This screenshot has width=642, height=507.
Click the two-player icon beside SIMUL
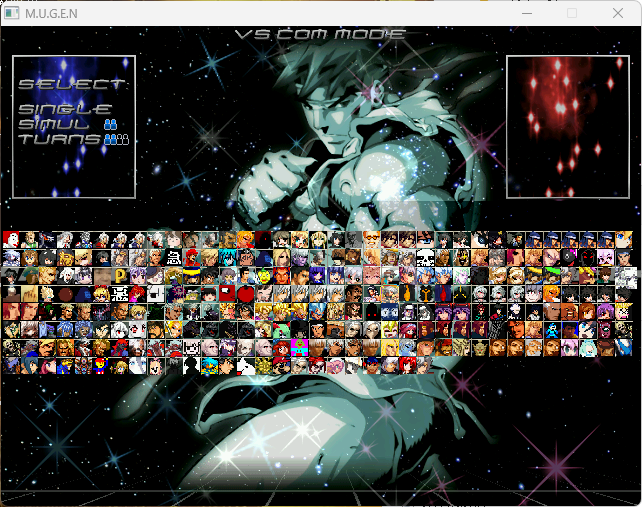point(111,124)
